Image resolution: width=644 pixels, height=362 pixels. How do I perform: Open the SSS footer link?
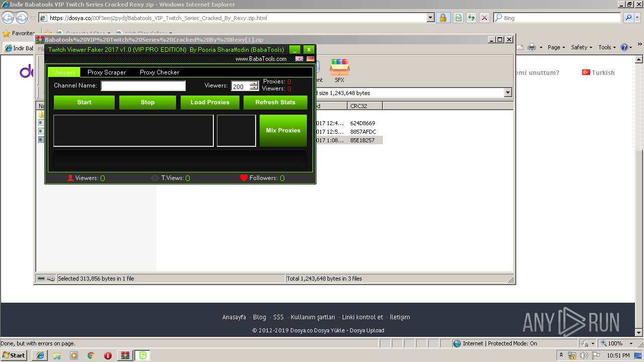coord(278,317)
